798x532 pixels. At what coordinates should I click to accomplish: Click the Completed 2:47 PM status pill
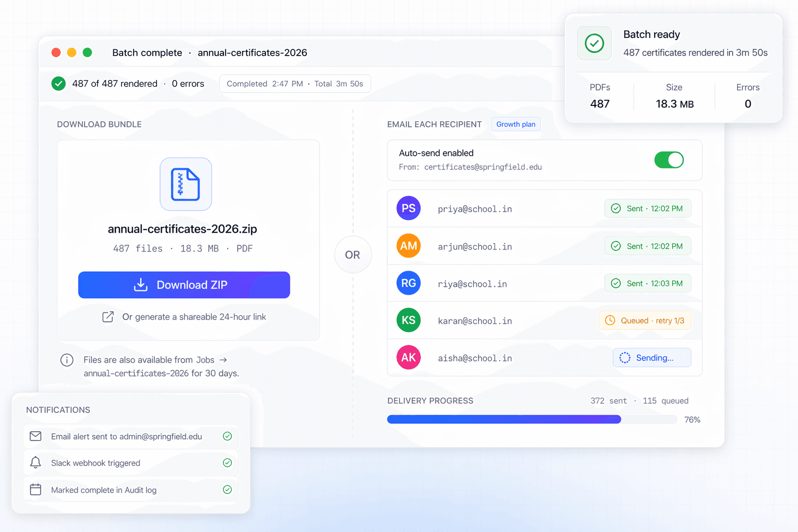pos(295,84)
